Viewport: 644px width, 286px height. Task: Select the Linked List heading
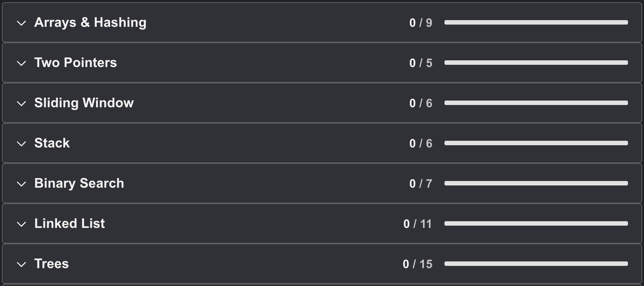point(70,223)
